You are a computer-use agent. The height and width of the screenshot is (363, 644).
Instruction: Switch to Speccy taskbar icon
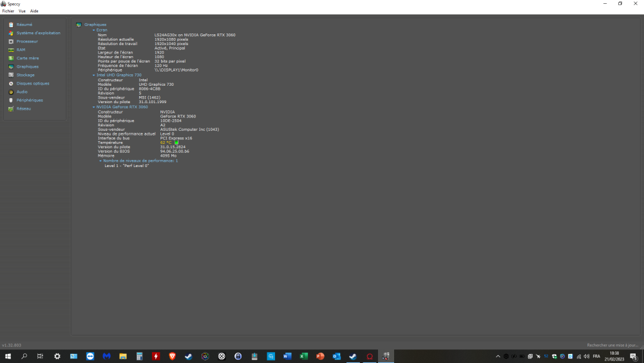pos(386,357)
